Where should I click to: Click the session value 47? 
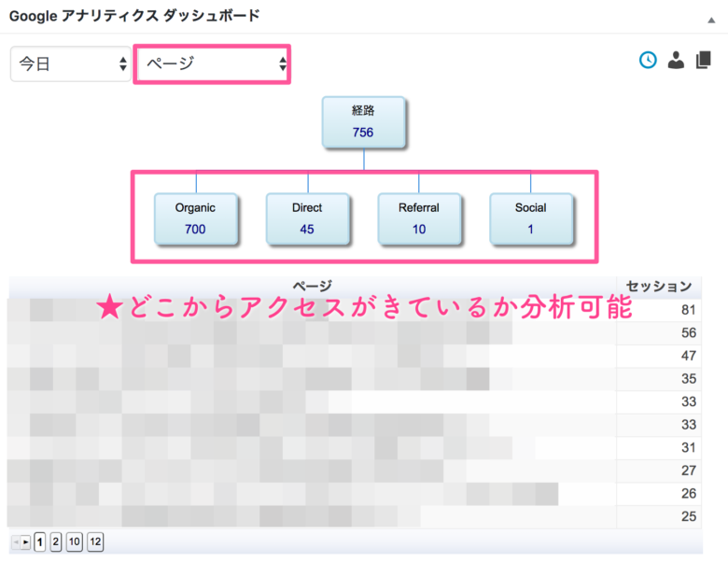click(689, 356)
